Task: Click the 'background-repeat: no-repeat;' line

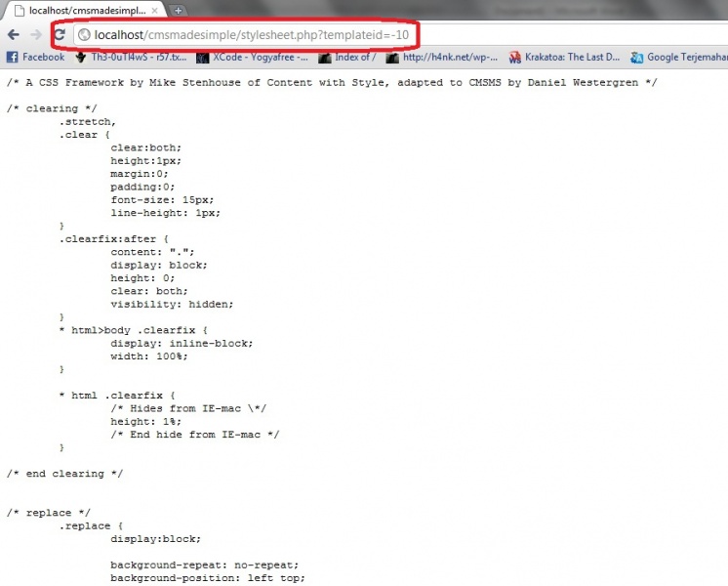Action: click(x=204, y=565)
